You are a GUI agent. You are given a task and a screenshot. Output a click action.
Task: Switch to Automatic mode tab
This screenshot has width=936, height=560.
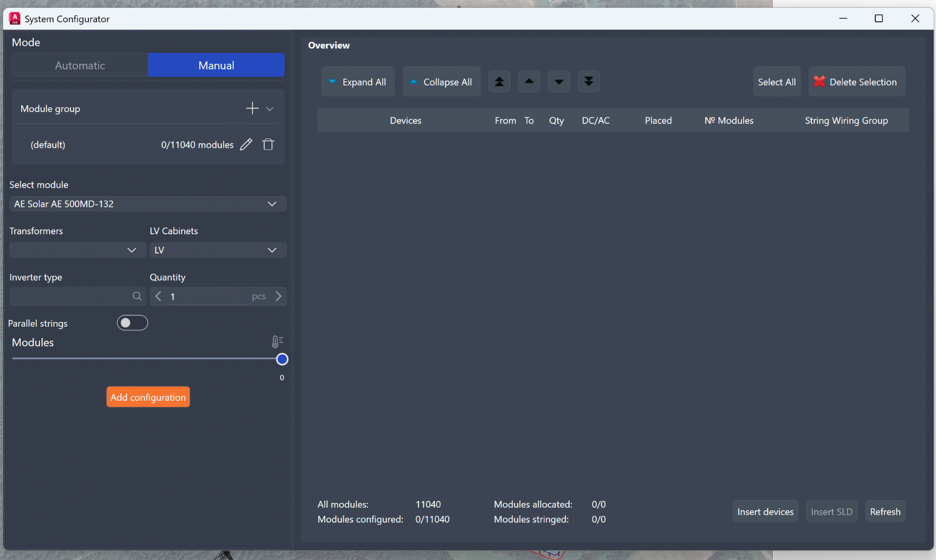[80, 65]
